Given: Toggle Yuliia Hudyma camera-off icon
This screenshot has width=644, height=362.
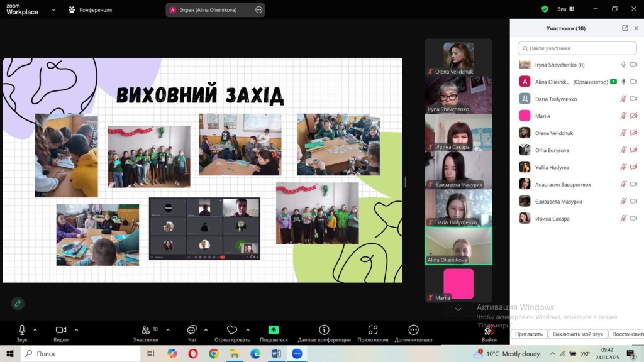Looking at the screenshot, I should [x=634, y=167].
